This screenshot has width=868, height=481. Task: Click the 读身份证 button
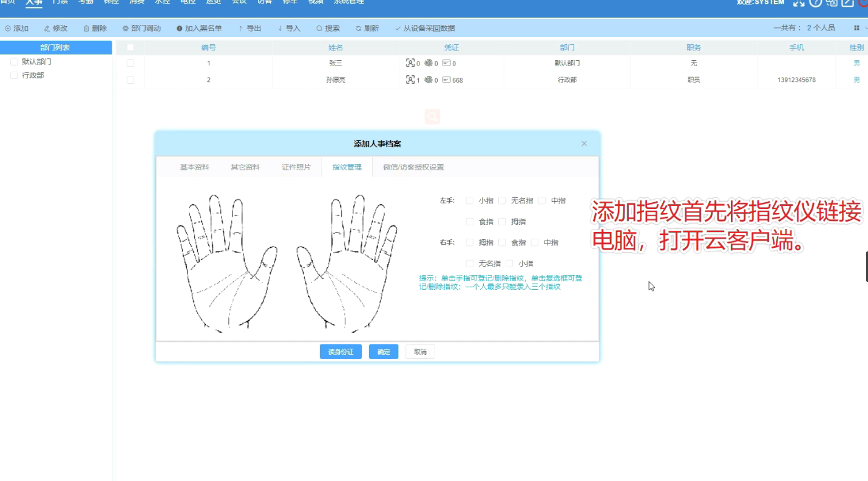(341, 352)
